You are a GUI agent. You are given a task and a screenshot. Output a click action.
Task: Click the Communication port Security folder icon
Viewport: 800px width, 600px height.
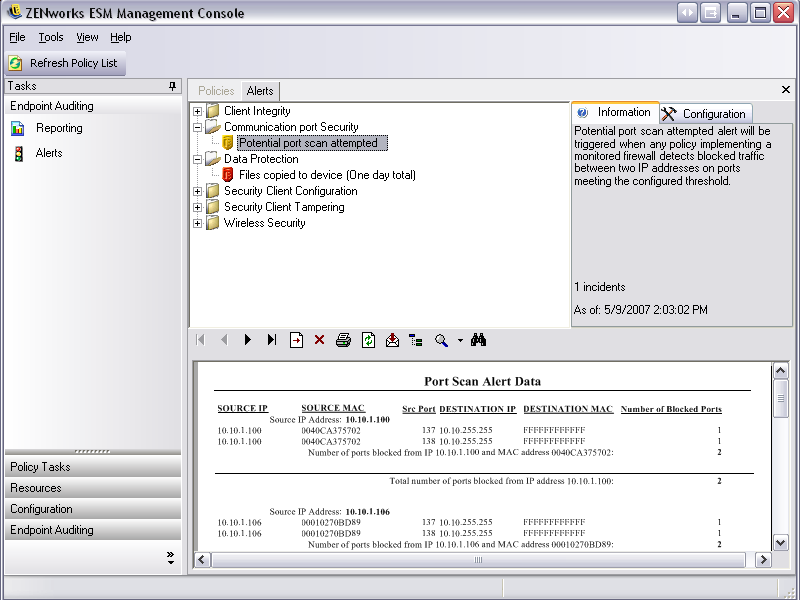(x=213, y=127)
